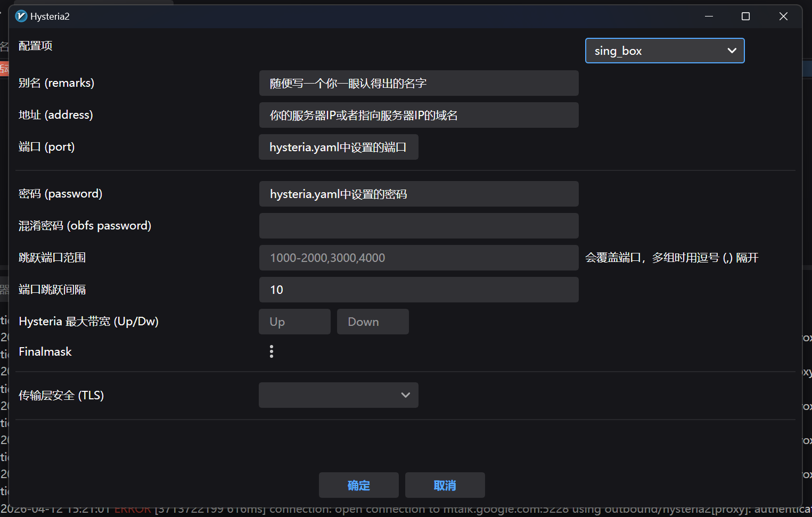Close the Hysteria2 dialog window
The height and width of the screenshot is (517, 812).
click(783, 17)
